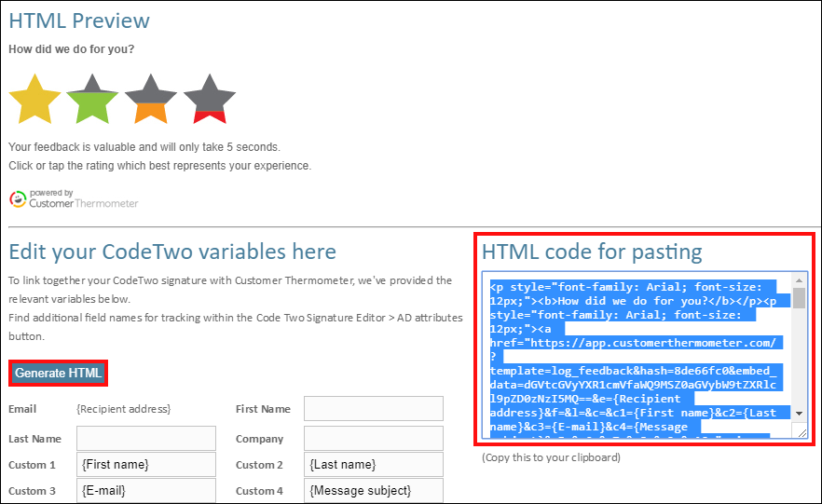
Task: Click the HTML code textarea scrollbar thumb
Action: [800, 298]
